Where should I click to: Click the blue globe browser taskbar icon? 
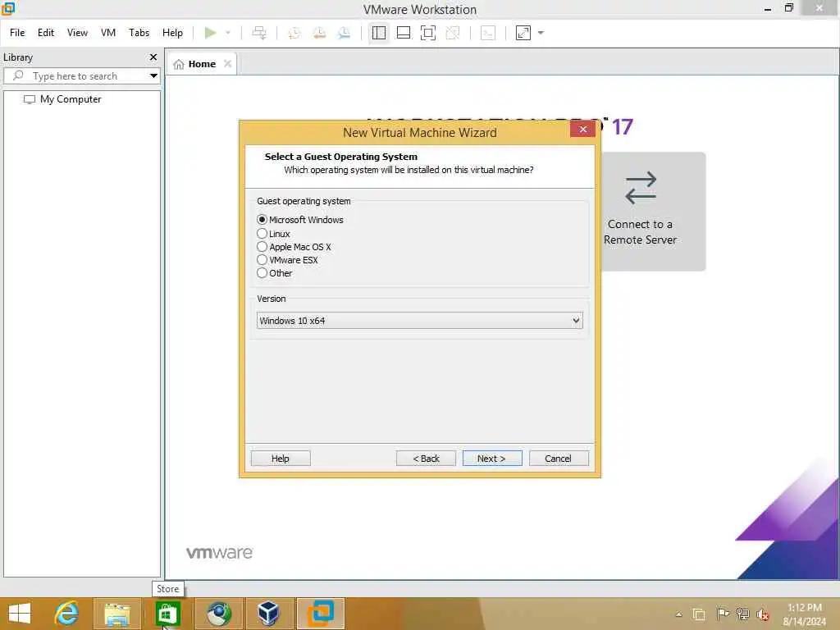point(218,614)
